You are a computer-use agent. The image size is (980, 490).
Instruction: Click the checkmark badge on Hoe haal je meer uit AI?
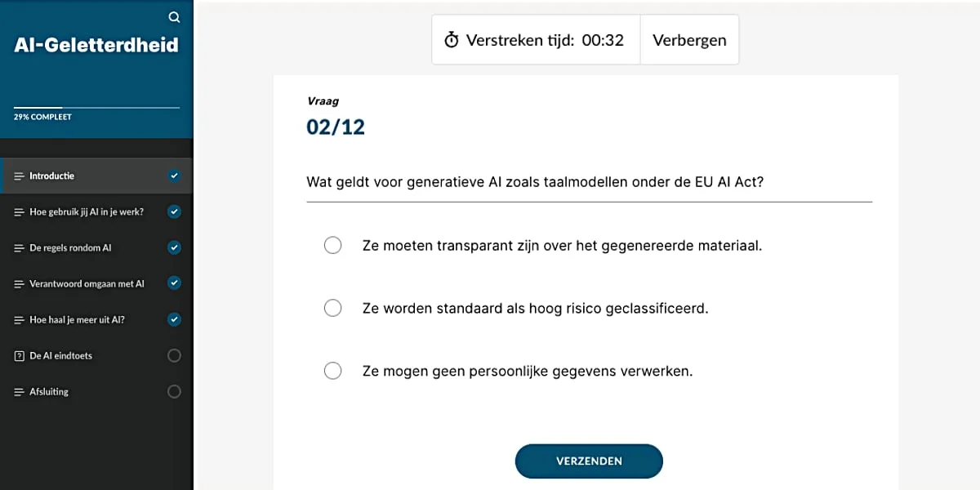click(x=174, y=319)
